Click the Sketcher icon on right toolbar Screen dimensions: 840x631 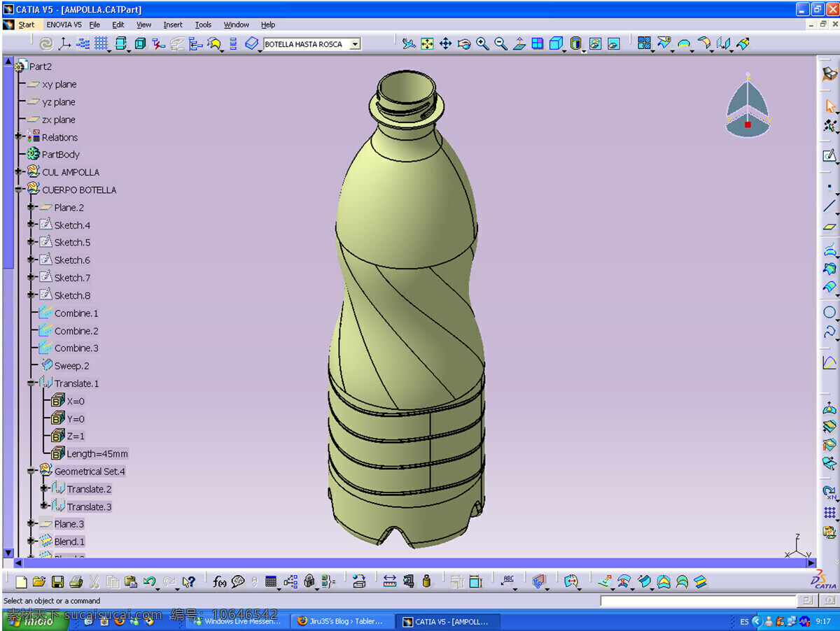pyautogui.click(x=830, y=155)
